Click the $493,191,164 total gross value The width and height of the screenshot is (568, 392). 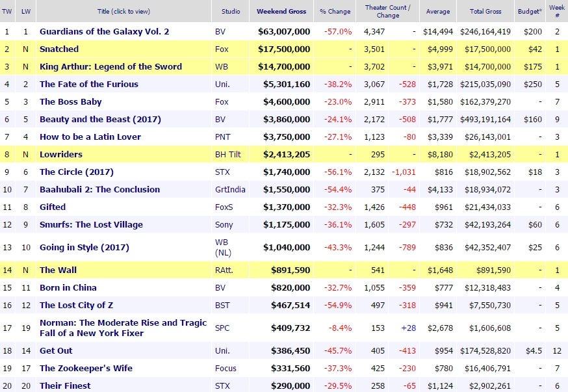[x=485, y=119]
